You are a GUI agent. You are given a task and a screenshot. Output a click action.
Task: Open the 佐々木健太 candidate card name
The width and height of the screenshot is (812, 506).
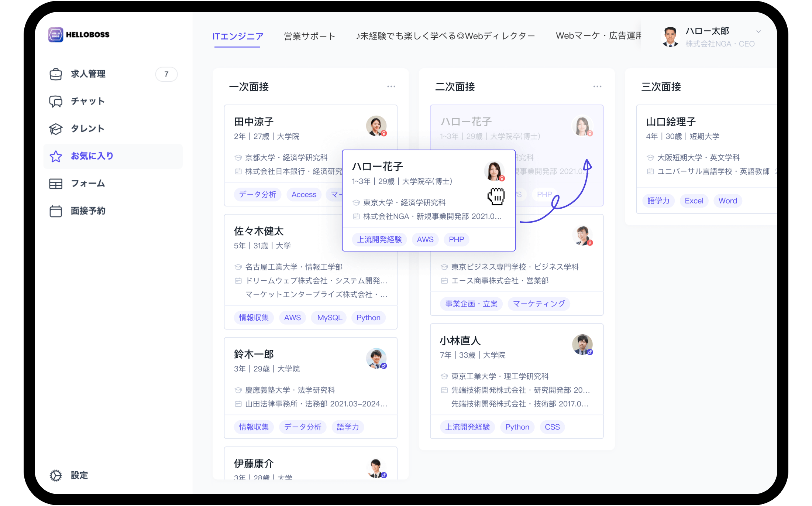click(x=259, y=231)
